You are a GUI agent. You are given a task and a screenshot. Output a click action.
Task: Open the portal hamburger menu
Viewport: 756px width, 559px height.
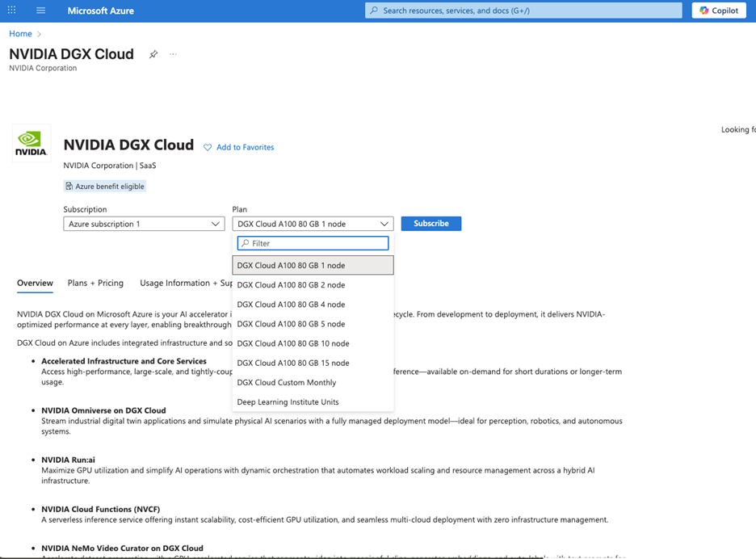tap(40, 11)
